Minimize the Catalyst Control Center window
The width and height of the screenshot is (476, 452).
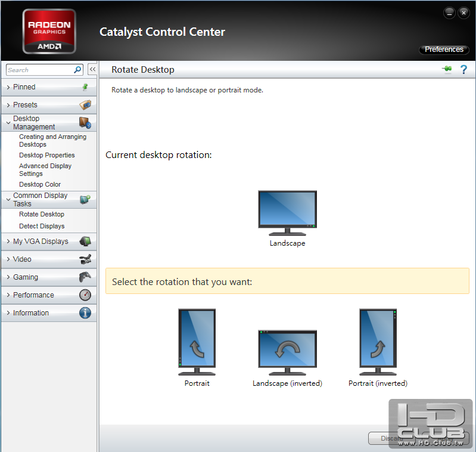[449, 13]
